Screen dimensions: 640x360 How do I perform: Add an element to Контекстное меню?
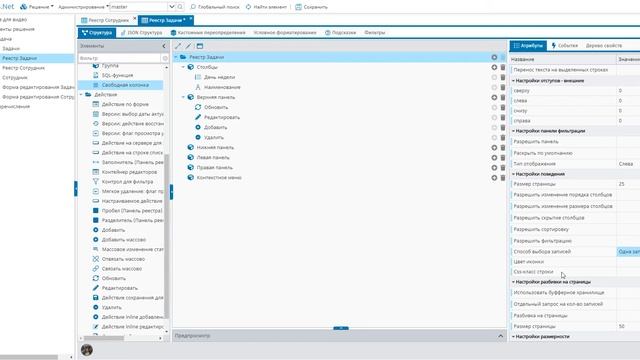pyautogui.click(x=494, y=178)
